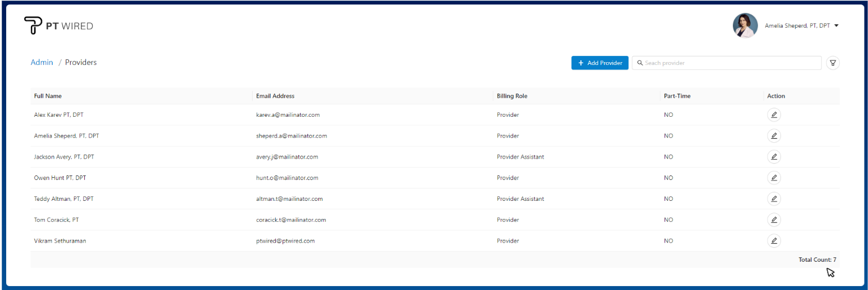The height and width of the screenshot is (290, 868).
Task: Open edit for Vikram Sethuraman
Action: [774, 241]
